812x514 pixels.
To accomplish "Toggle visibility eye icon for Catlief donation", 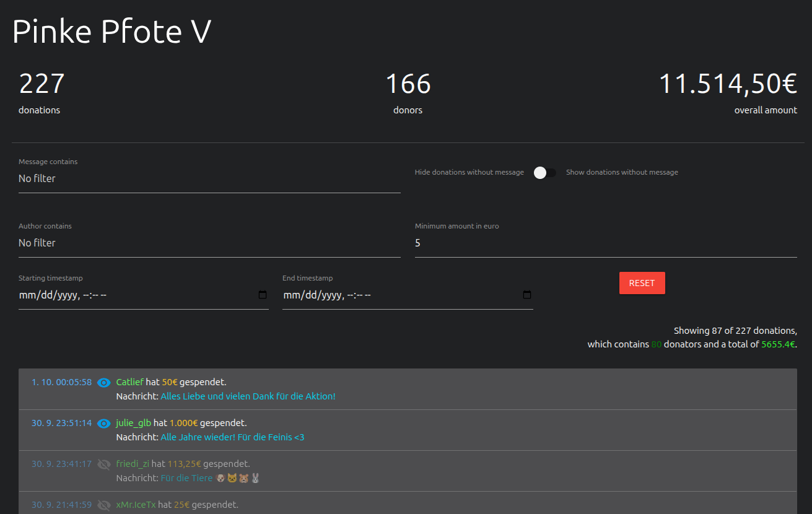I will click(x=104, y=383).
